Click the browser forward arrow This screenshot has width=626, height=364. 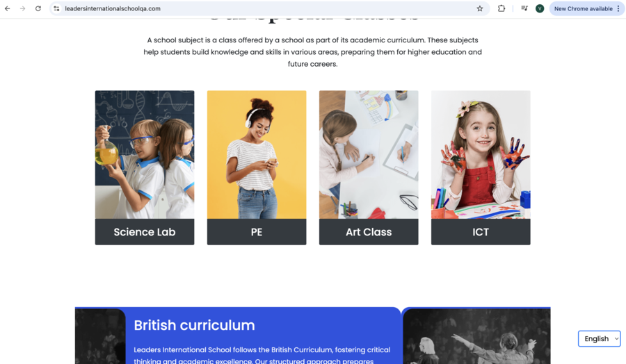pyautogui.click(x=22, y=8)
